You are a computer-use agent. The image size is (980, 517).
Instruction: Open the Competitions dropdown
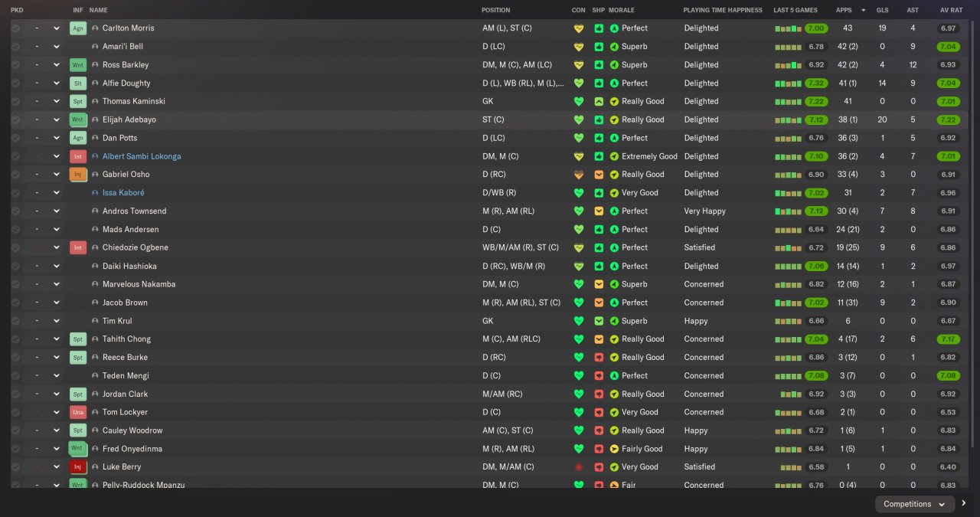[x=914, y=504]
